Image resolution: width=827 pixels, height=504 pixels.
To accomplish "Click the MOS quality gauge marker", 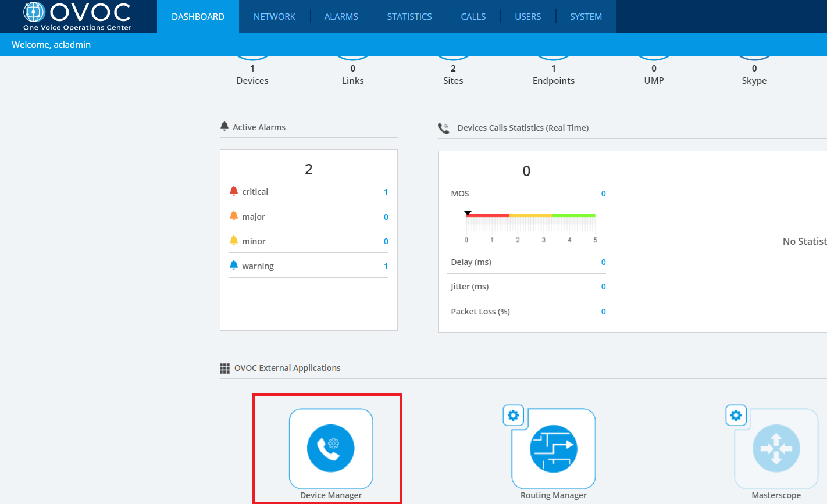I will [x=468, y=212].
